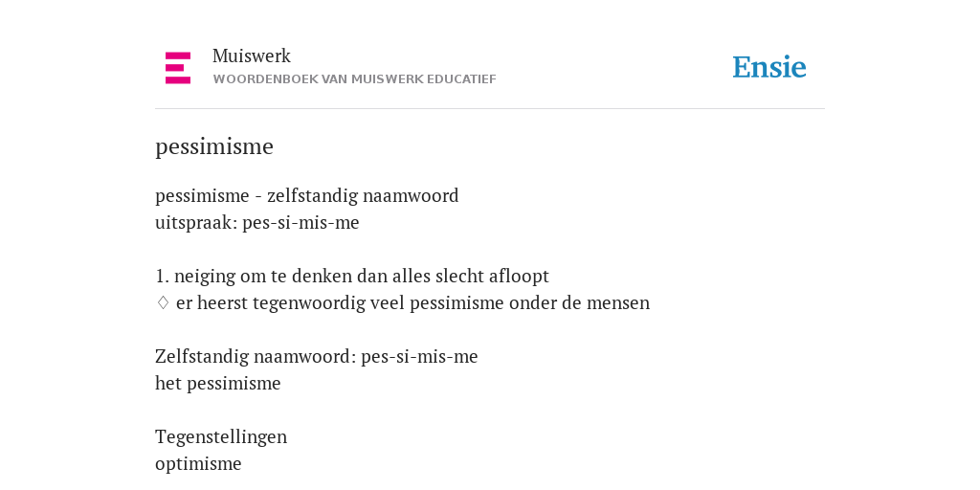This screenshot has width=980, height=490.
Task: Click the Muiswerk title text
Action: pos(252,56)
